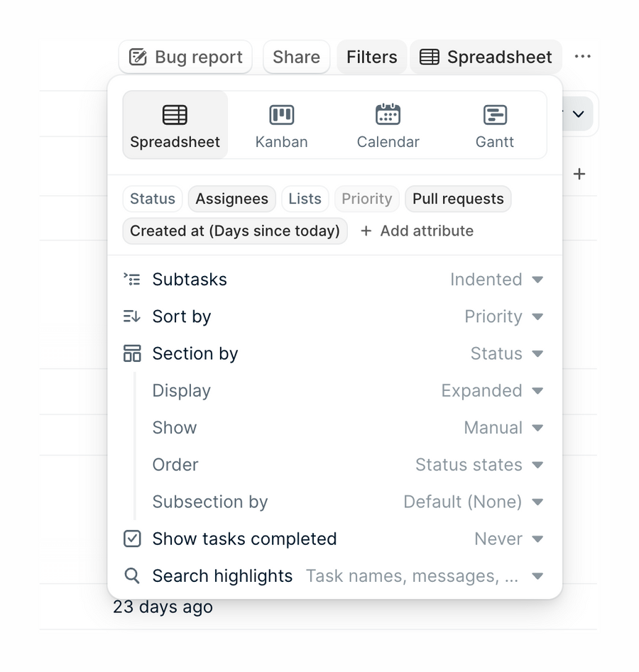Screen dimensions: 639x672
Task: Select the Gantt view icon
Action: click(x=494, y=114)
